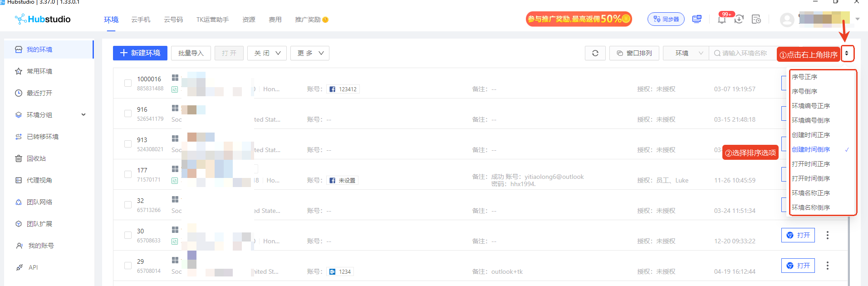Viewport: 868px width, 286px height.
Task: Click the 回收站 trash icon in sidebar
Action: (x=19, y=158)
